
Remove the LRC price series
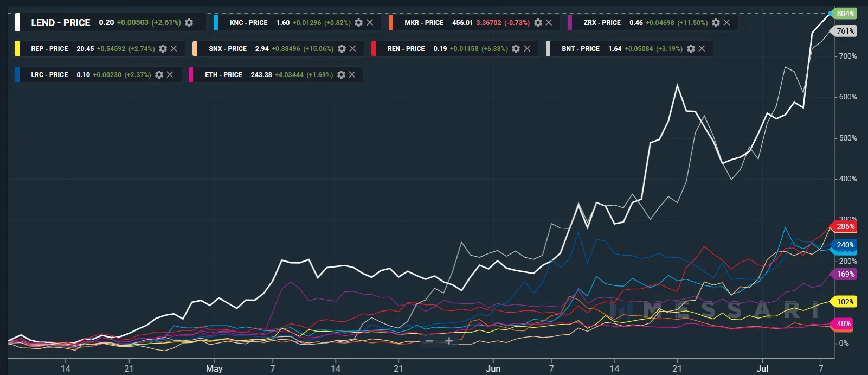click(170, 75)
